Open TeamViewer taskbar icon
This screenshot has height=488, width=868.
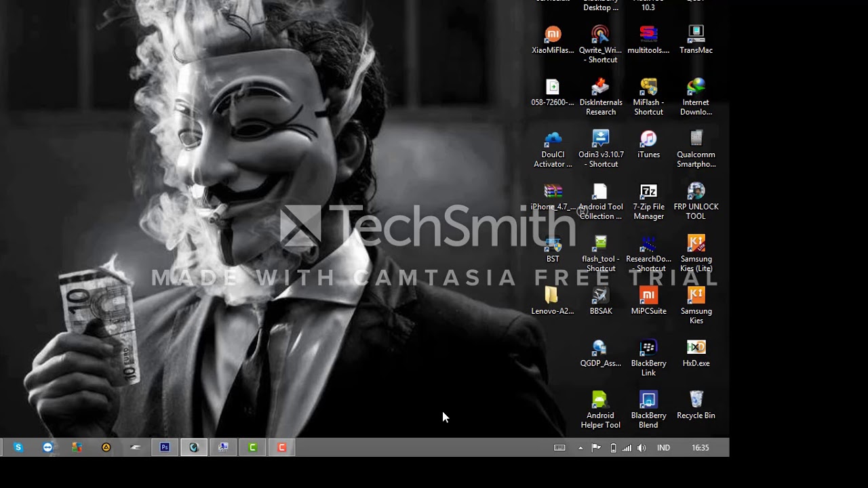pos(47,447)
